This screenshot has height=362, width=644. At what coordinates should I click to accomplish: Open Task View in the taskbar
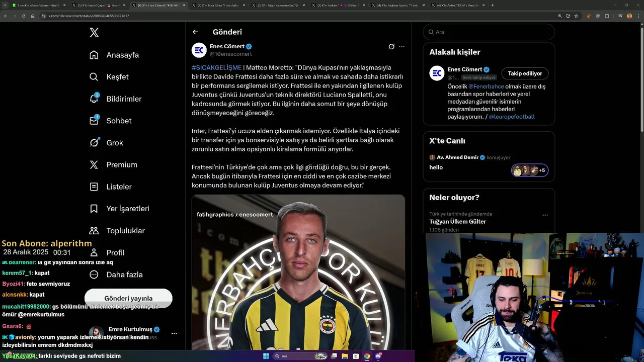point(334,356)
